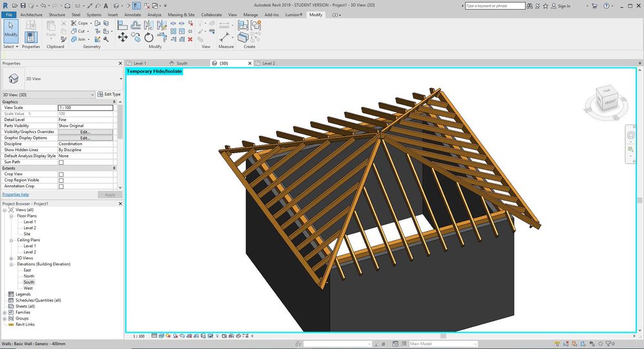Click Edit for Graphic Display Options

coord(85,138)
